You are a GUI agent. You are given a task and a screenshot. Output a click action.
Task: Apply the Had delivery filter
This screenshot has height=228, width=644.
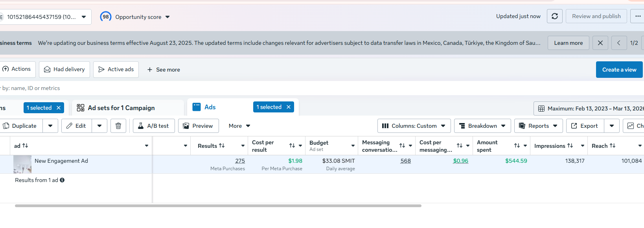(64, 69)
